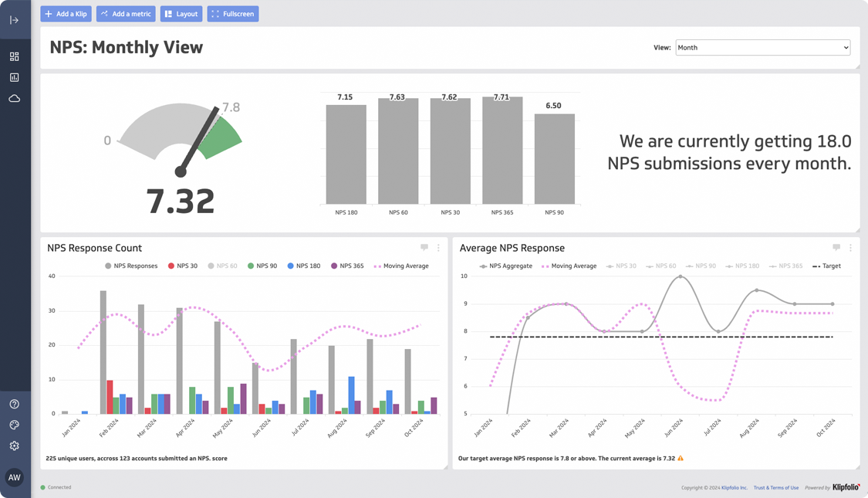Screen dimensions: 868x498
Task: Expand the collapsed left sidebar
Action: (x=14, y=20)
